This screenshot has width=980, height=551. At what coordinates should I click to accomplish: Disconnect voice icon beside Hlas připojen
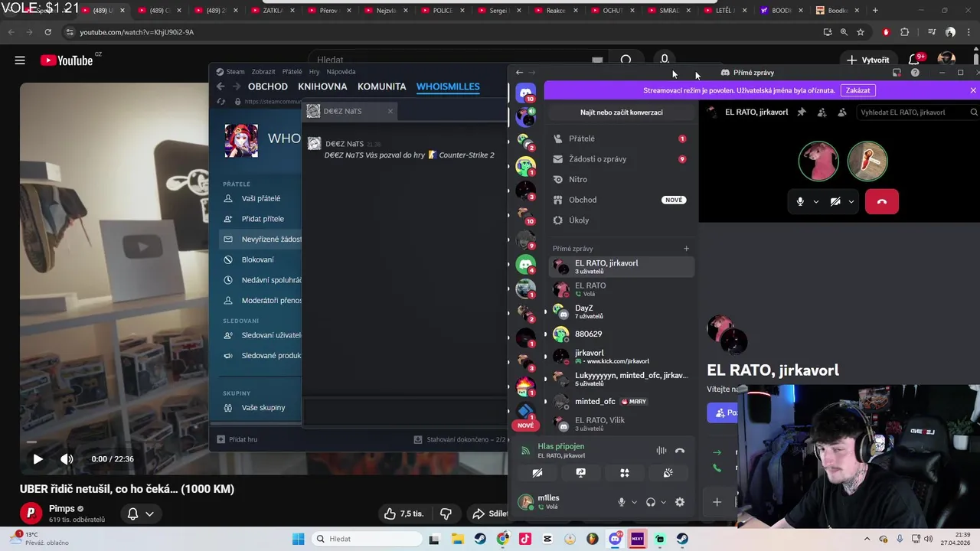[680, 451]
